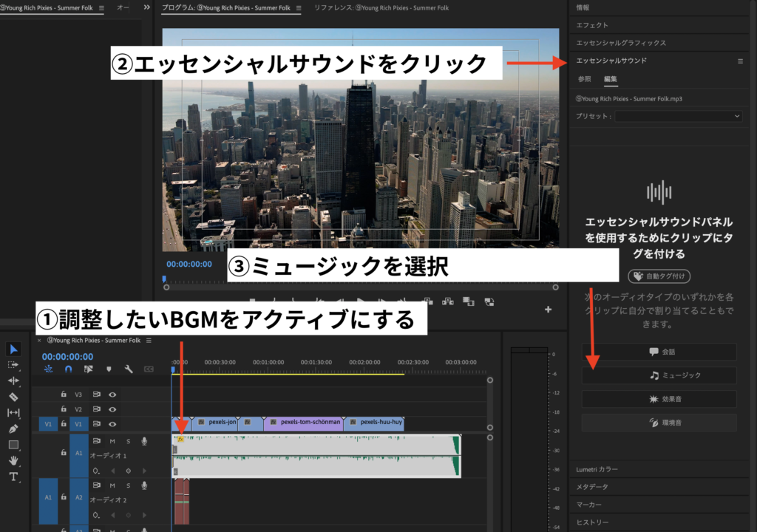Open the エフェクト panel tab
The height and width of the screenshot is (532, 757).
[593, 25]
